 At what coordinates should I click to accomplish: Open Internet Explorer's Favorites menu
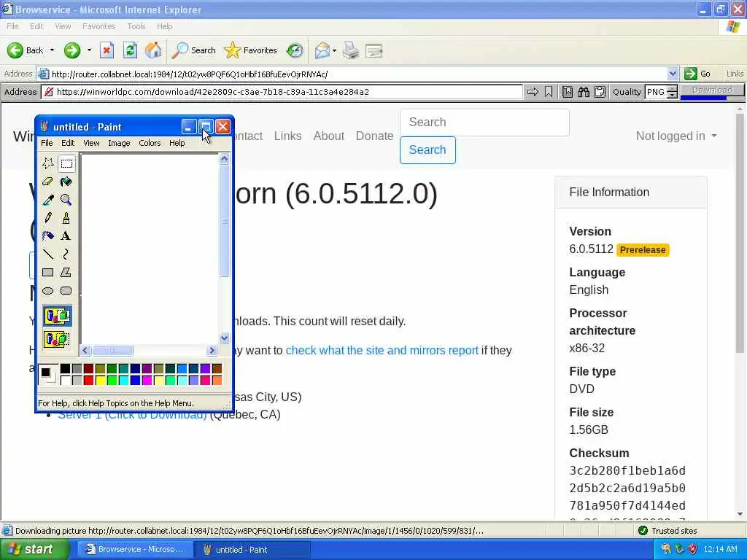98,26
